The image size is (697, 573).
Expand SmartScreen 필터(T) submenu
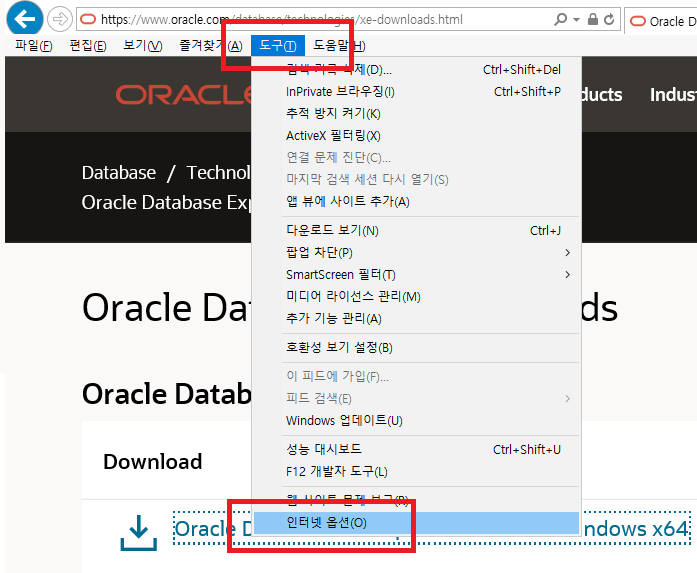[417, 275]
